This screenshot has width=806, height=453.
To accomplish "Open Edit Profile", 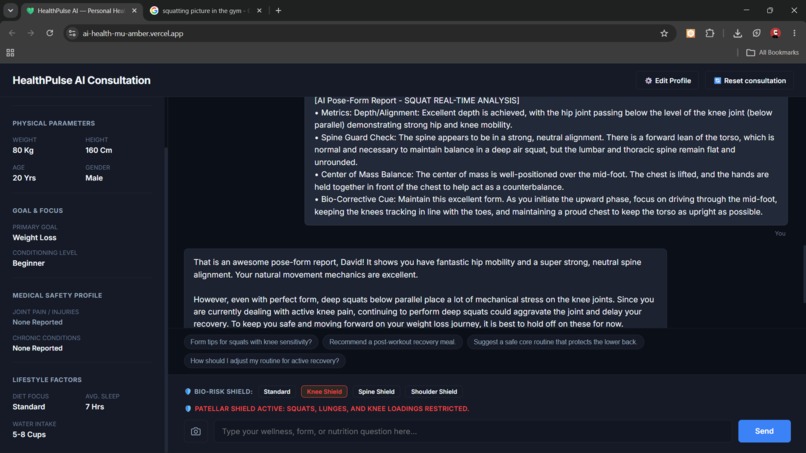I will tap(668, 81).
